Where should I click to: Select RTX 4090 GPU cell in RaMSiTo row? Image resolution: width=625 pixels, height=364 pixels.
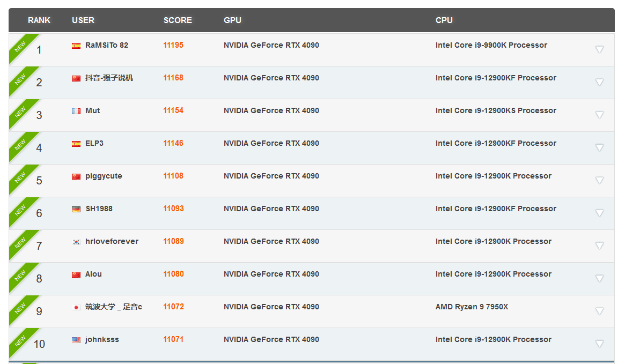[271, 45]
